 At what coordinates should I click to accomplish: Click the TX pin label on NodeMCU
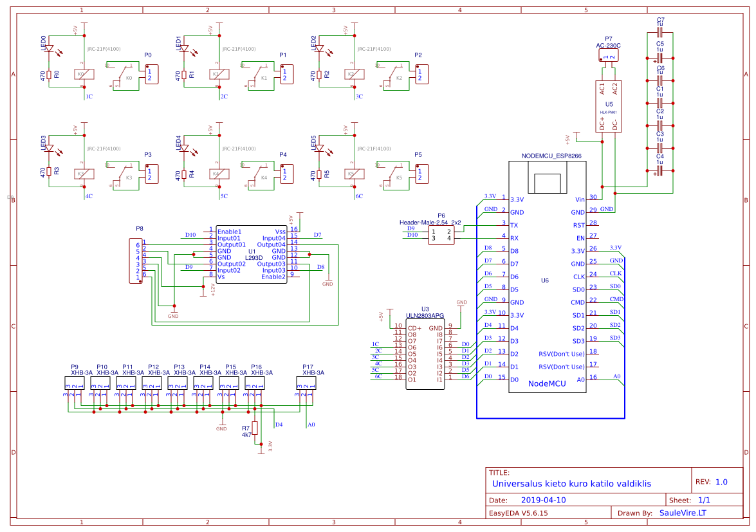514,225
